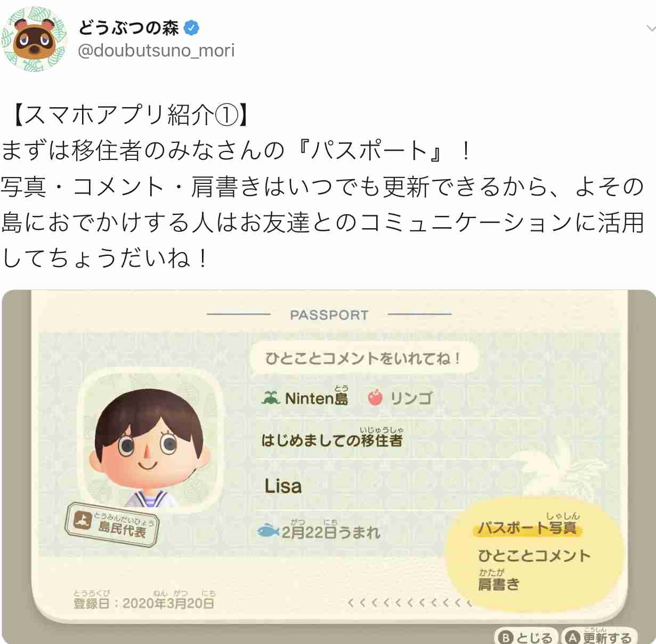
Task: Click the PASSPORT header text
Action: pos(329,315)
